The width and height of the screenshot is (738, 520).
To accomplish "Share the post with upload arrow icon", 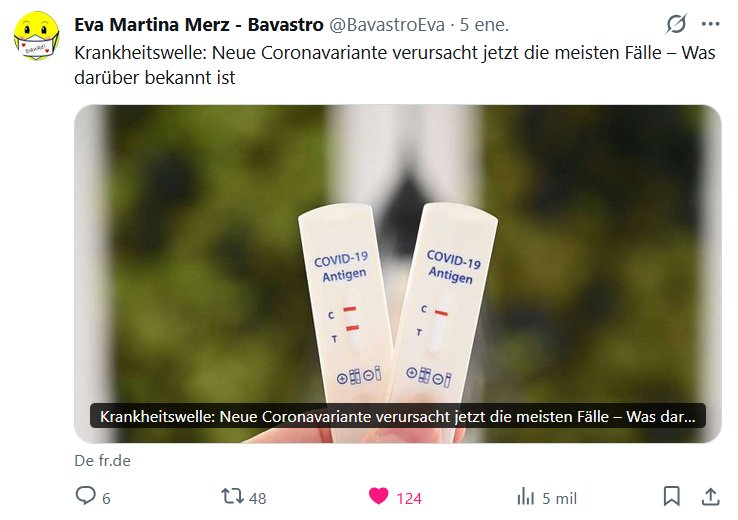I will (711, 496).
